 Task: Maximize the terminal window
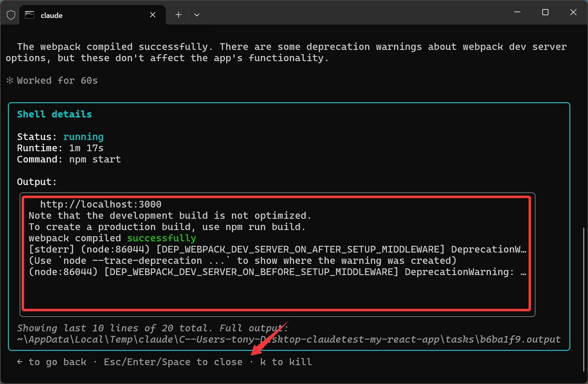545,12
